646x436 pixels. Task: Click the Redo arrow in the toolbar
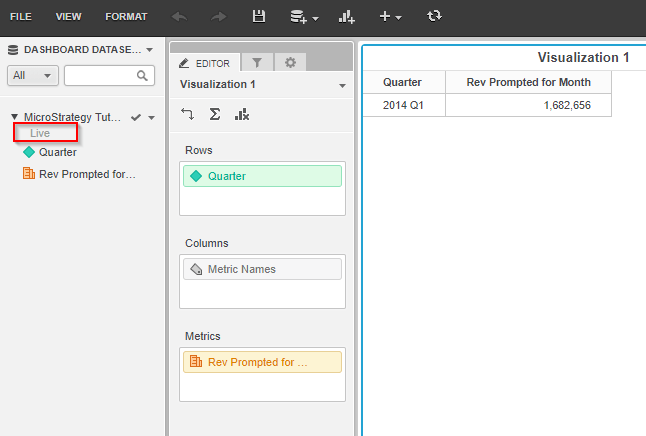pyautogui.click(x=219, y=17)
